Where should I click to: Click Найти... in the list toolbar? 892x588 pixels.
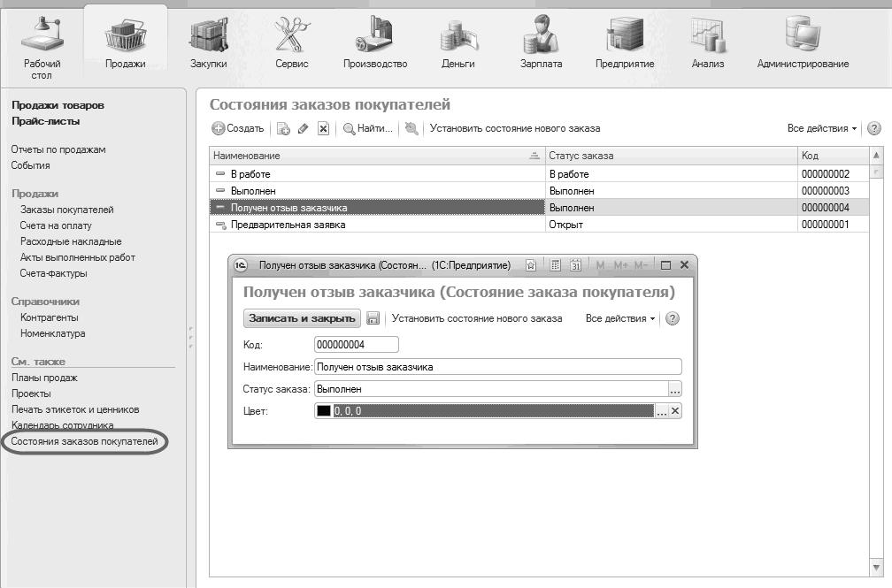(368, 128)
